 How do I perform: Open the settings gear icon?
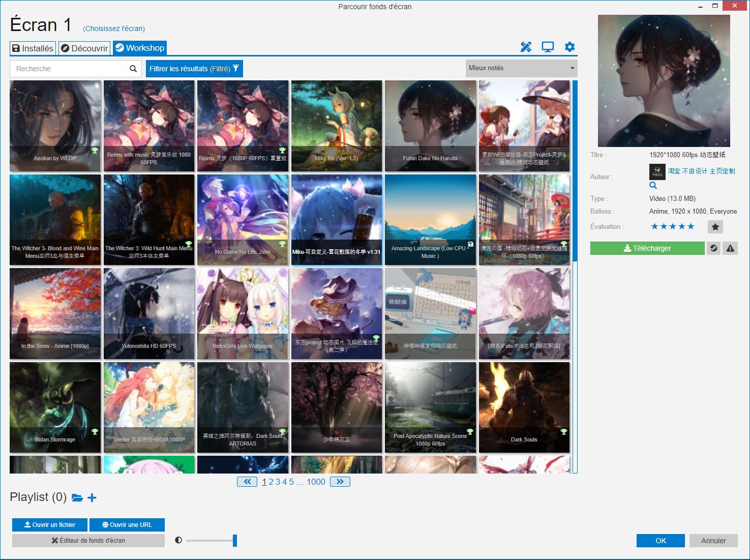pyautogui.click(x=569, y=47)
